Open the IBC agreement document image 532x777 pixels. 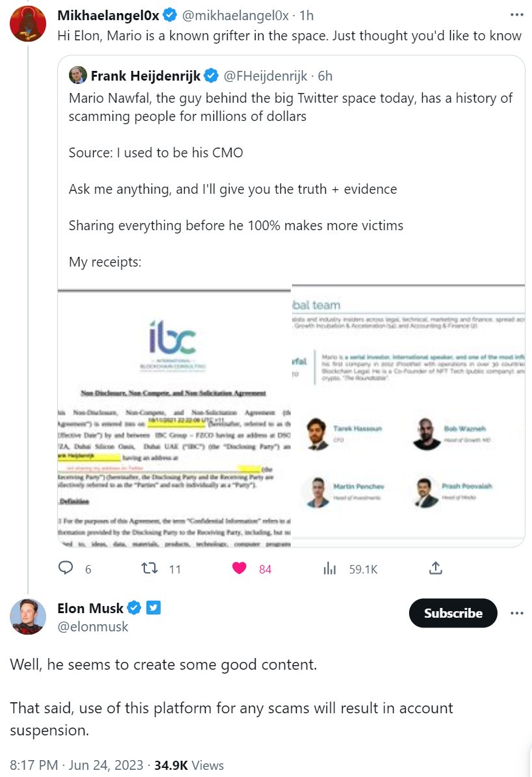click(x=174, y=416)
